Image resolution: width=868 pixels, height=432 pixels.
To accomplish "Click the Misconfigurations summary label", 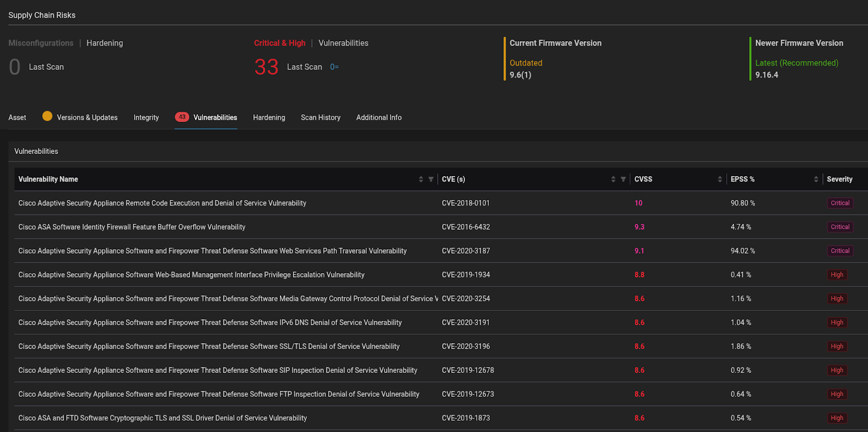I will (41, 43).
